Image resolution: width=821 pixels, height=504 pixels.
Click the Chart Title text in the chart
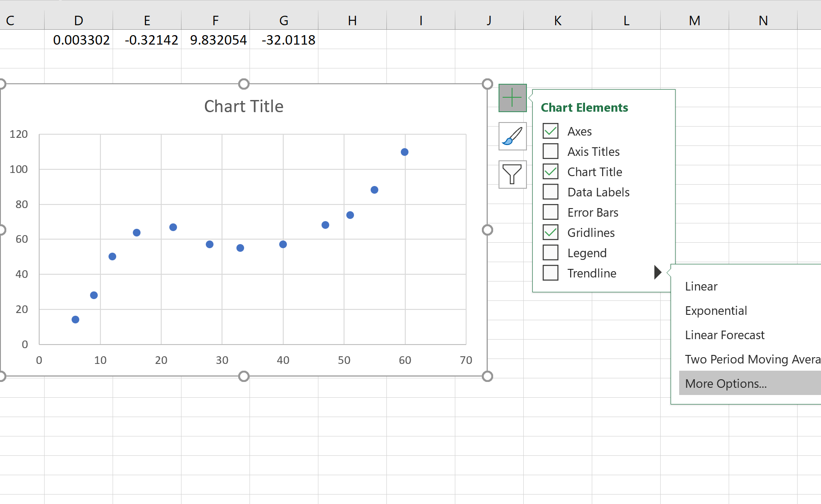click(x=244, y=106)
